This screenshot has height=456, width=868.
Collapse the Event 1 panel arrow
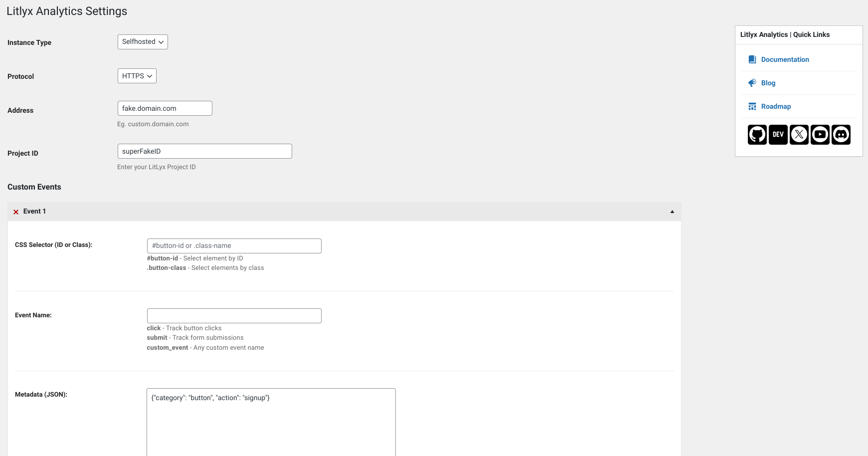(x=672, y=212)
